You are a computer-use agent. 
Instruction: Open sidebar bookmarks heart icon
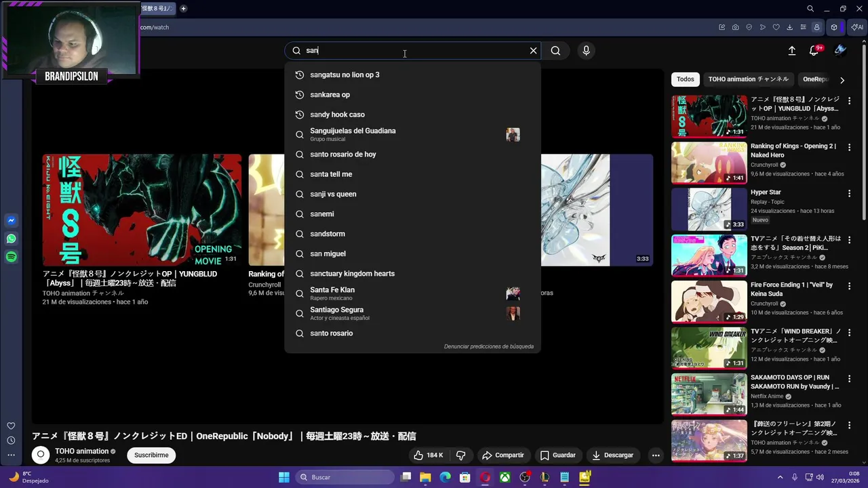click(11, 426)
